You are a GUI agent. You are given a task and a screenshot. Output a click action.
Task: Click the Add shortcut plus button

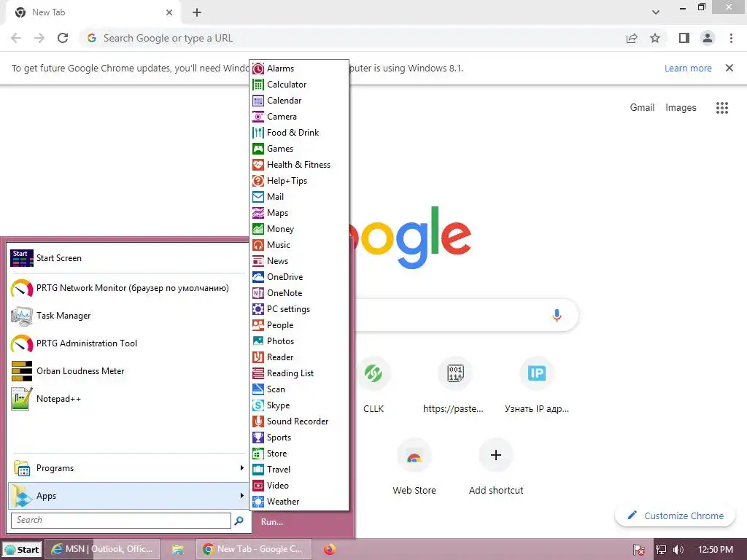496,455
